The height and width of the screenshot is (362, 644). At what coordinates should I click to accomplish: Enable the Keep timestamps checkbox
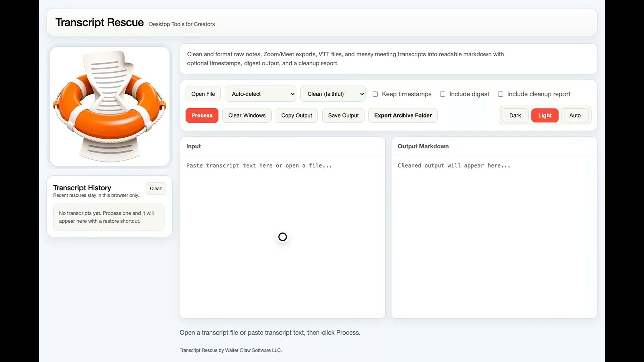point(375,94)
